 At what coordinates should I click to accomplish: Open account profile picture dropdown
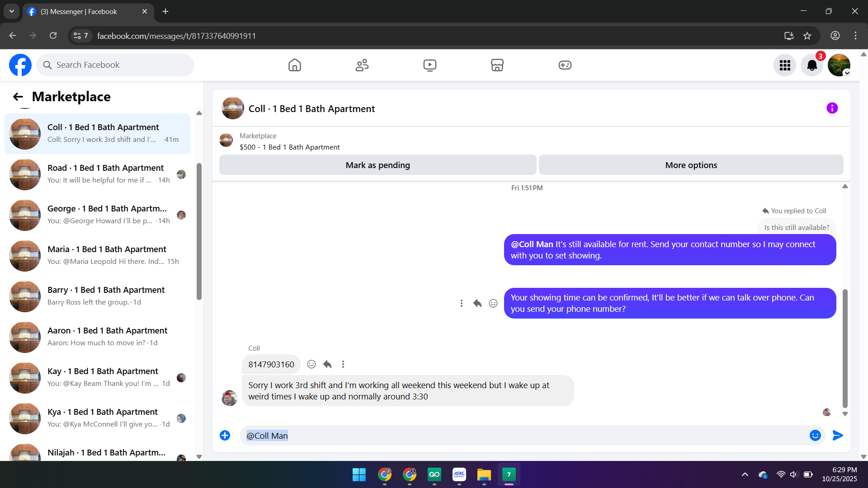[x=839, y=66]
